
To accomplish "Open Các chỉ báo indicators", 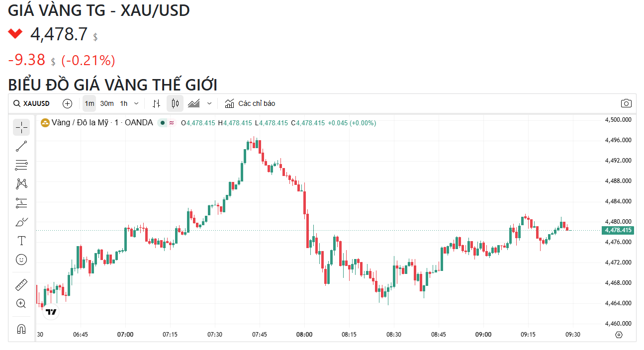I will click(250, 103).
